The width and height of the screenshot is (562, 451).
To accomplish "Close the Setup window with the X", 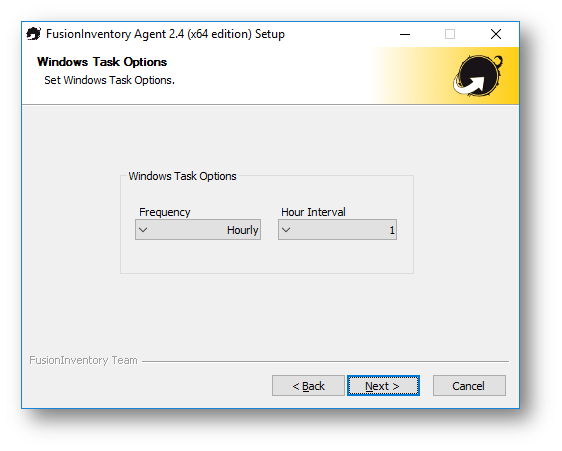I will [496, 34].
